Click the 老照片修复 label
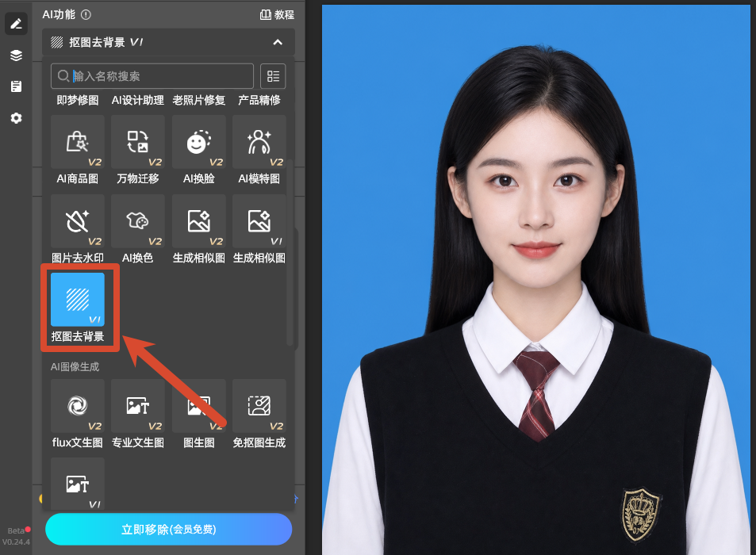The width and height of the screenshot is (756, 555). [198, 100]
